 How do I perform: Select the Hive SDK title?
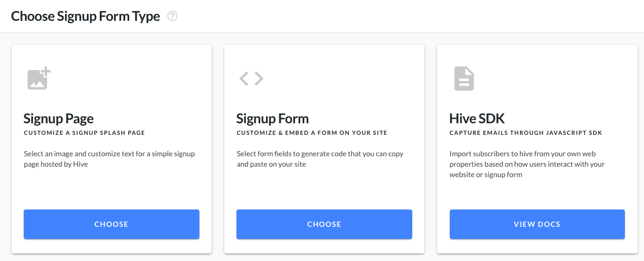477,119
